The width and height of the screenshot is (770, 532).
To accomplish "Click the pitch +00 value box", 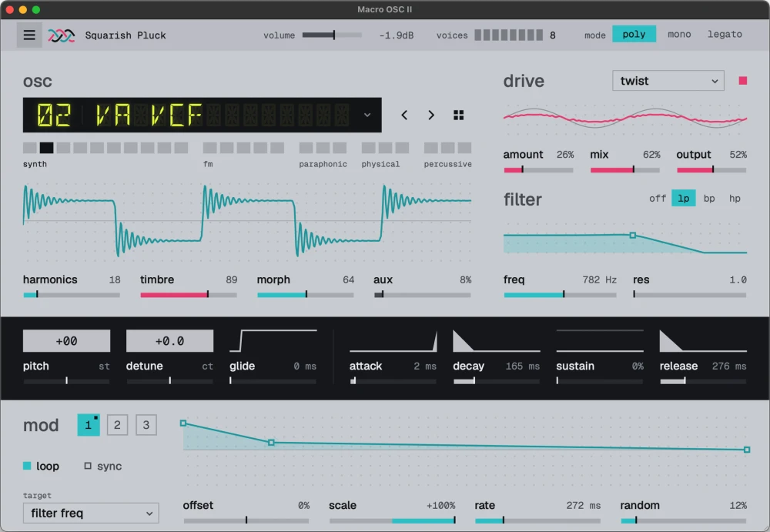I will coord(66,341).
